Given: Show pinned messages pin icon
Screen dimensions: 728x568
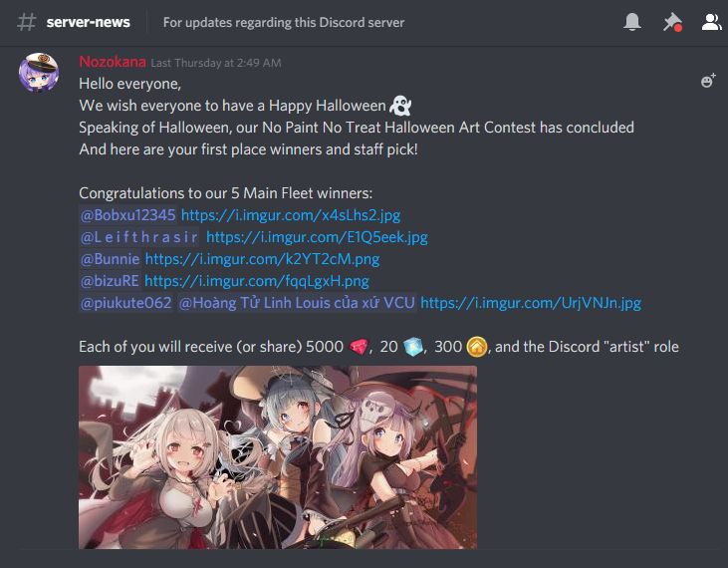Looking at the screenshot, I should 672,22.
